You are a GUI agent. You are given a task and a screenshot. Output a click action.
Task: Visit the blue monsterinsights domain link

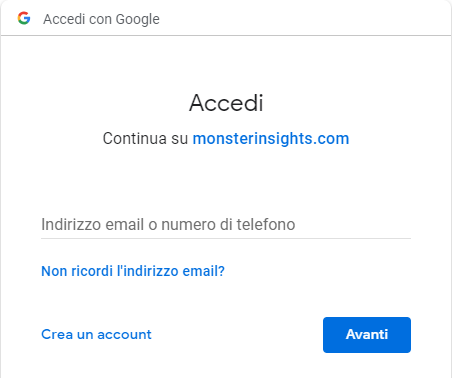coord(271,139)
